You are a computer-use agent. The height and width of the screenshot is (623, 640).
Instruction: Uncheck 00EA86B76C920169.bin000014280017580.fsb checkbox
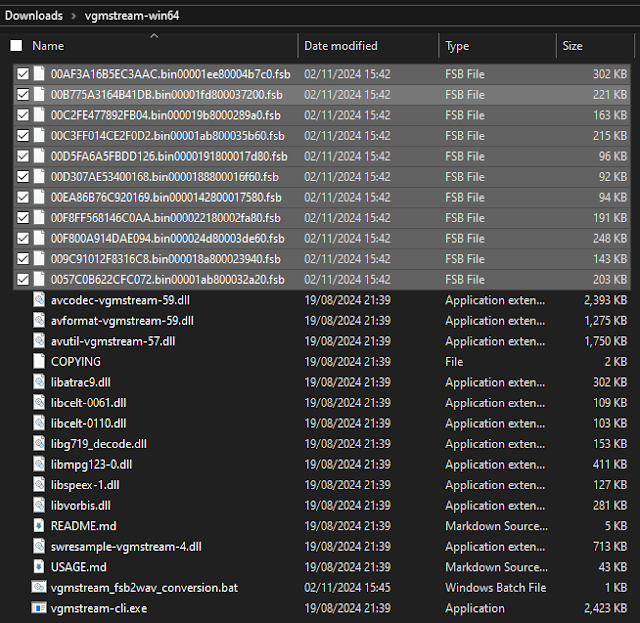click(23, 197)
